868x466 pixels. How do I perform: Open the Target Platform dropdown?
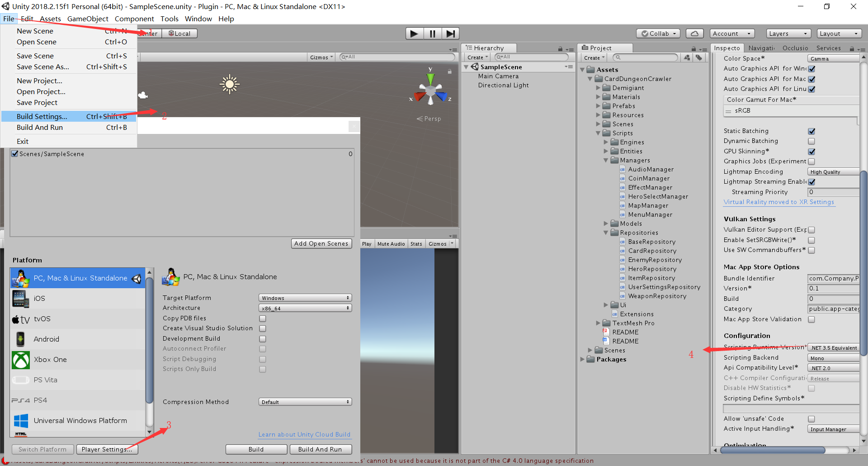click(305, 298)
